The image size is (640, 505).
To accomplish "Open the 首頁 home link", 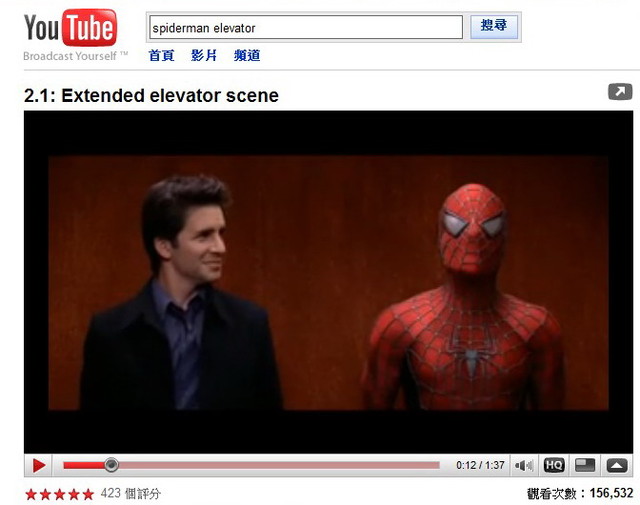I will (x=161, y=56).
